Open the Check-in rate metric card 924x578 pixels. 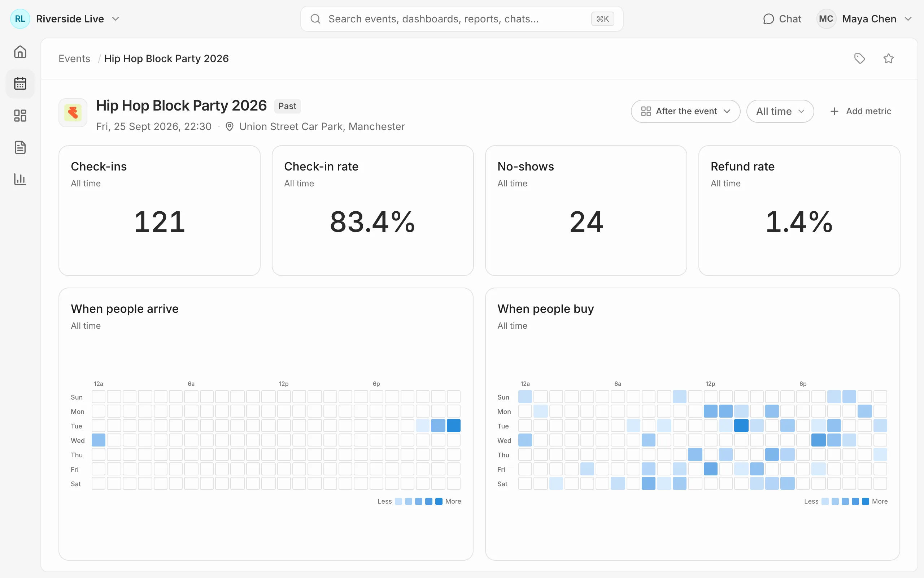pos(372,211)
